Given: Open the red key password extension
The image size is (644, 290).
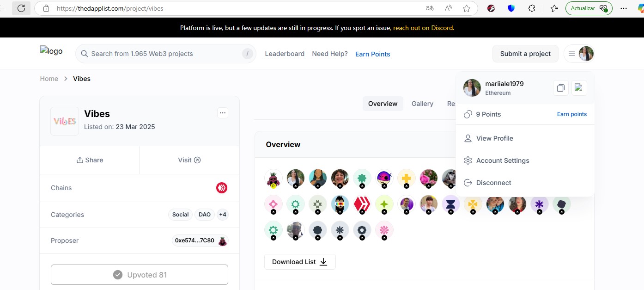Looking at the screenshot, I should (491, 8).
